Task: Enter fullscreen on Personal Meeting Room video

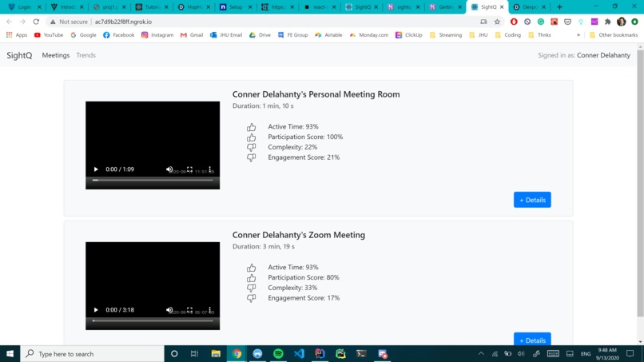Action: (189, 169)
